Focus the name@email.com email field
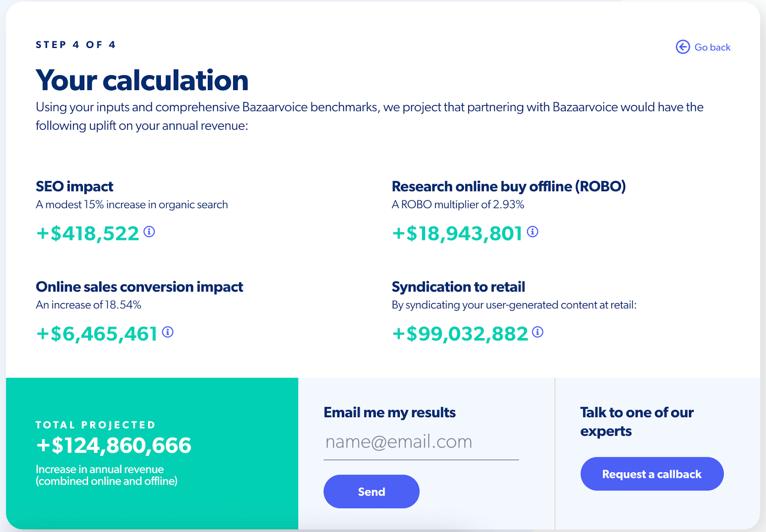 [x=421, y=442]
